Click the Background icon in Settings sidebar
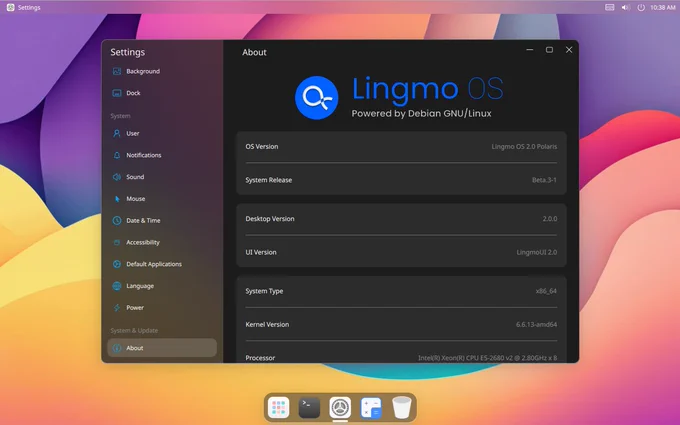 (117, 71)
